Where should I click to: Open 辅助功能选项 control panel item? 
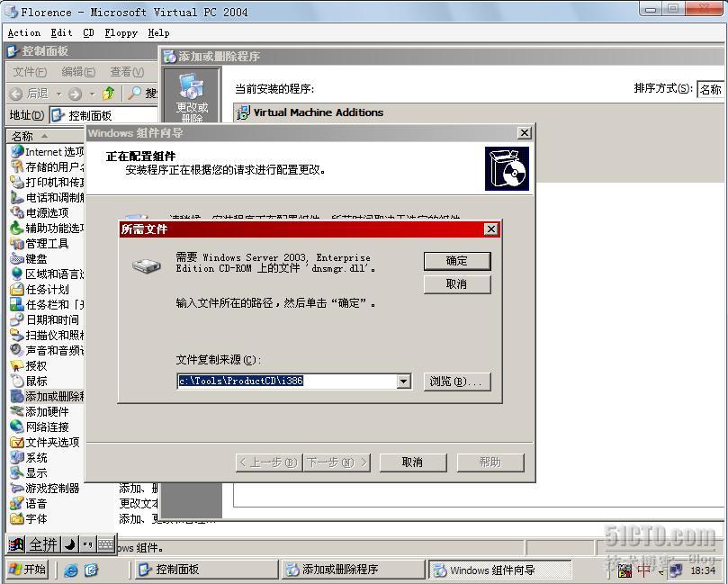(x=48, y=229)
